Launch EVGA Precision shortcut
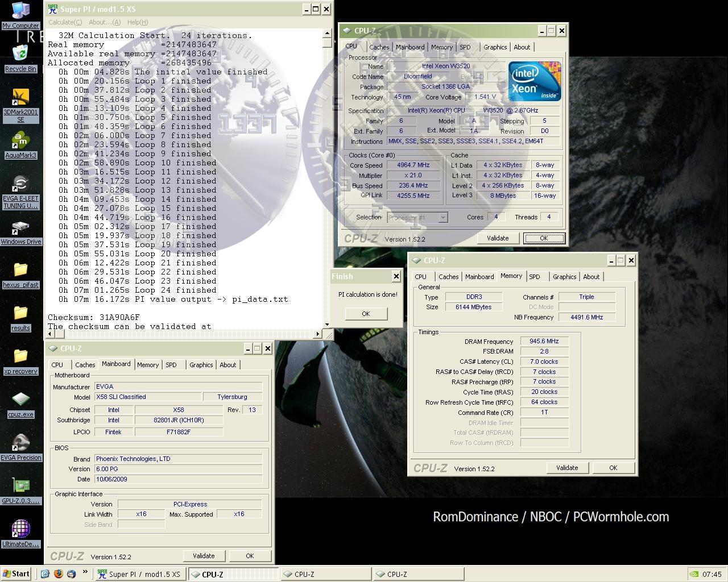Image resolution: width=728 pixels, height=582 pixels. click(x=20, y=448)
